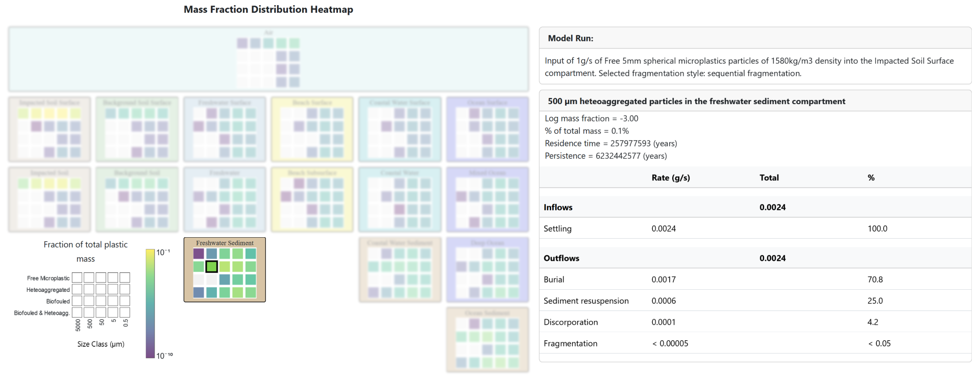The image size is (980, 378).
Task: Open the Impacted Soil Surface compartment
Action: 50,129
